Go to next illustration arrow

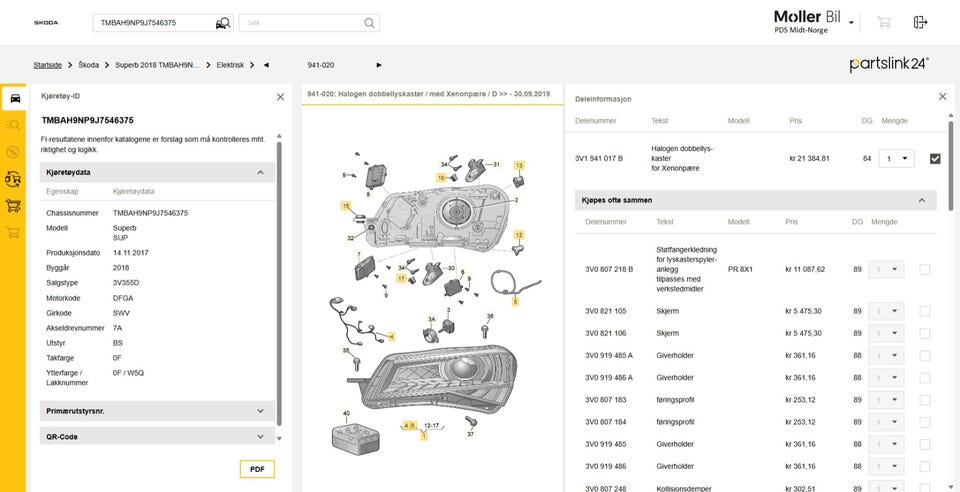point(379,65)
